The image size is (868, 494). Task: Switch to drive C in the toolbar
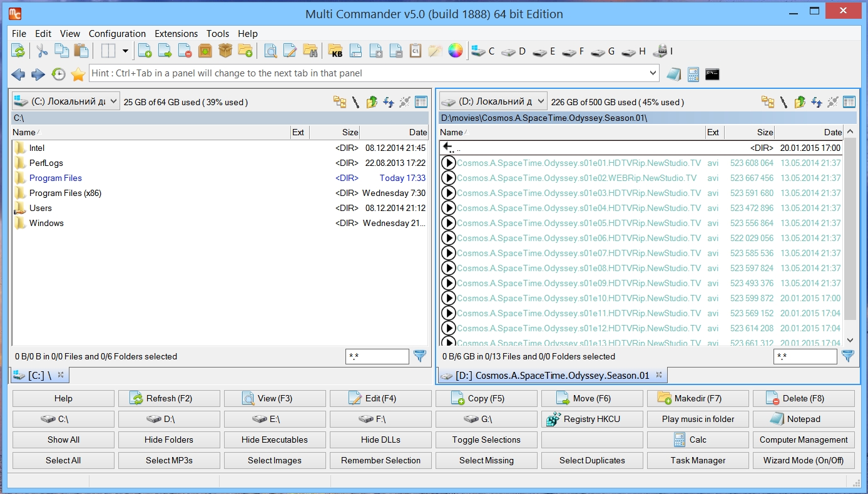(483, 51)
